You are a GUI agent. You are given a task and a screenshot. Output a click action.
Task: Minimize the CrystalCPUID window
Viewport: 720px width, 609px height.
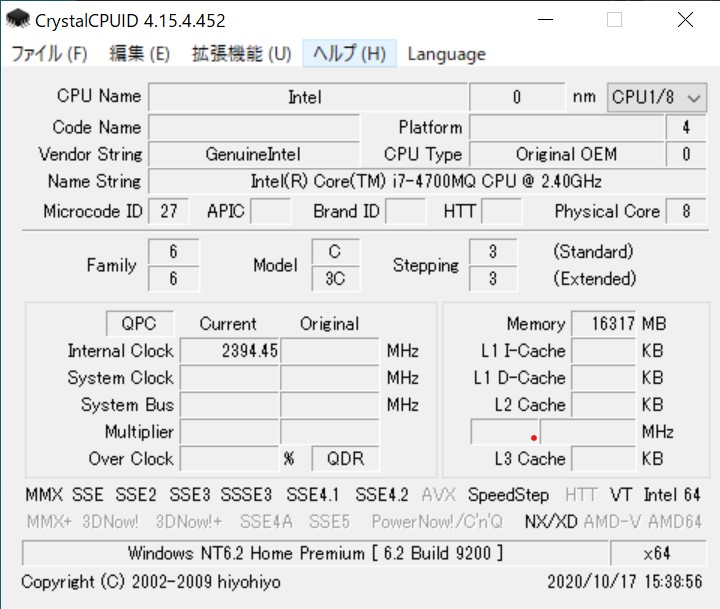(x=543, y=20)
